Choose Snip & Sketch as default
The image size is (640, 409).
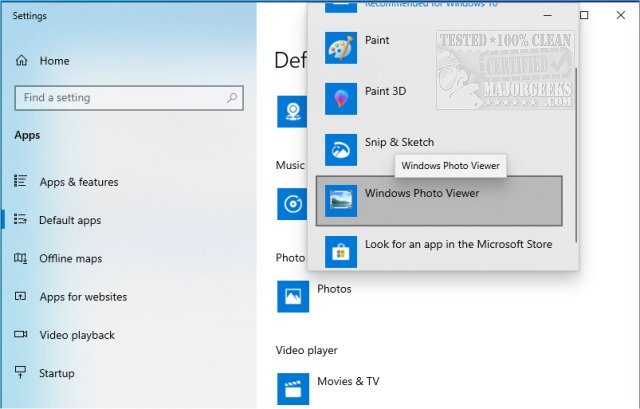tap(439, 150)
